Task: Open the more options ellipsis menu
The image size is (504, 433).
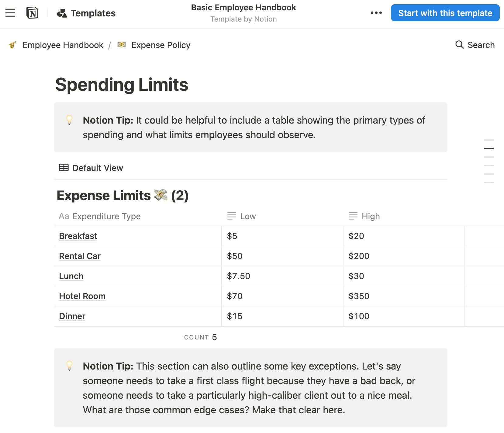Action: coord(376,13)
